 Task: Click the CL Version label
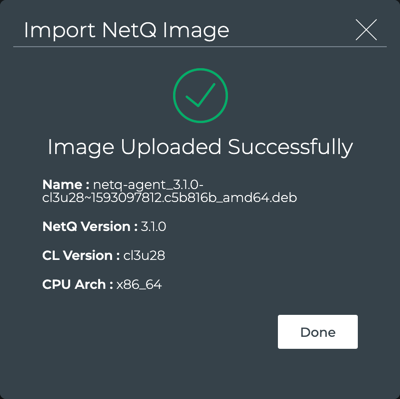[x=81, y=256]
